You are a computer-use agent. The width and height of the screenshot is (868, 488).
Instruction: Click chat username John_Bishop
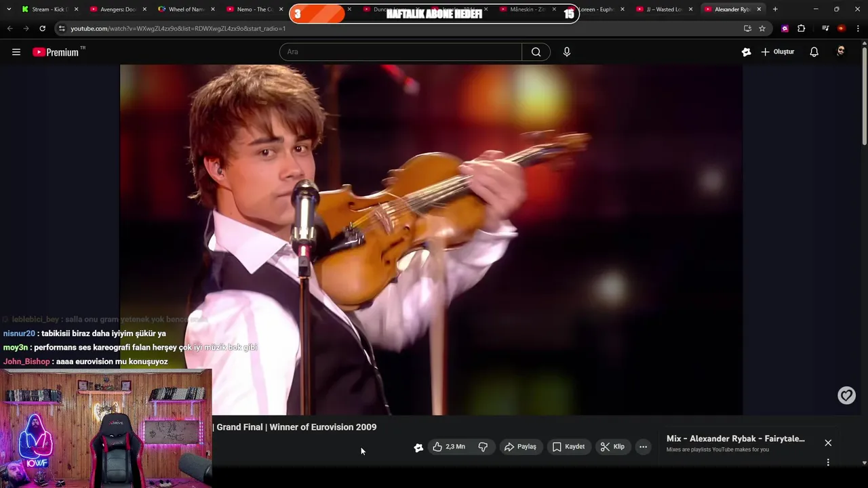click(26, 362)
